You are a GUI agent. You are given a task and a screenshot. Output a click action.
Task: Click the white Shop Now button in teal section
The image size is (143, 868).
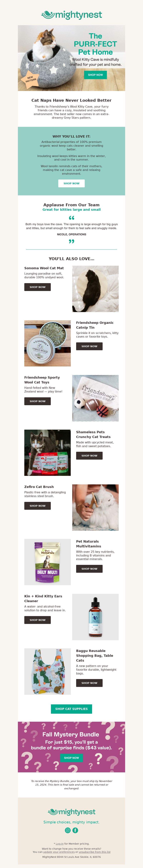(71, 183)
